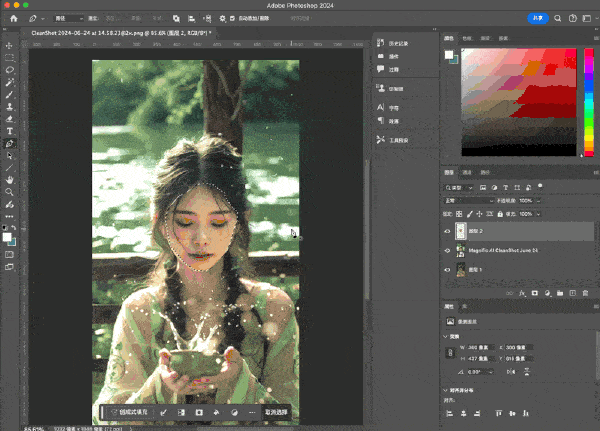Switch to the Channels tab beside Layers
The height and width of the screenshot is (431, 600).
tap(467, 172)
